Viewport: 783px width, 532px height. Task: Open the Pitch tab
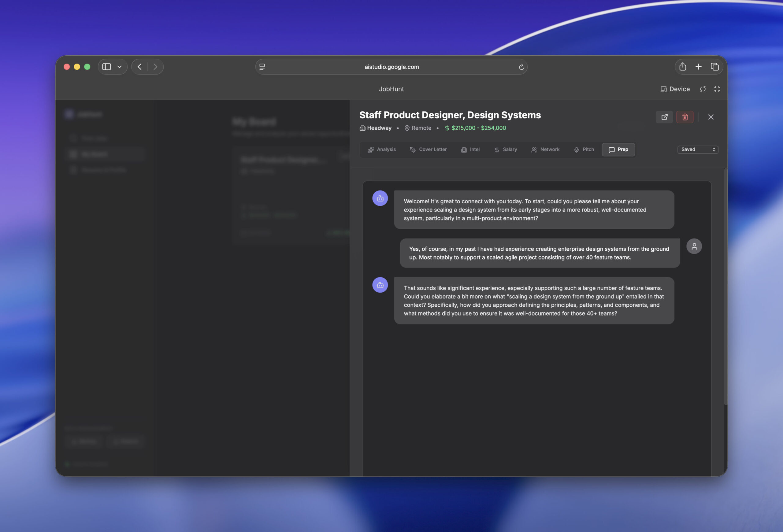click(584, 150)
